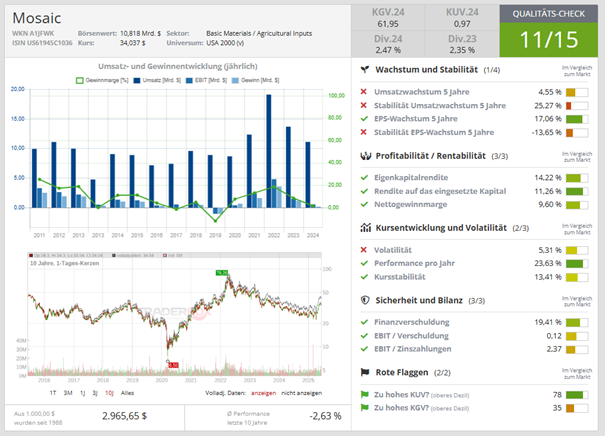This screenshot has width=605, height=436.
Task: Click the chart icon beside Kursentwicklung und Volatilität
Action: coord(365,228)
